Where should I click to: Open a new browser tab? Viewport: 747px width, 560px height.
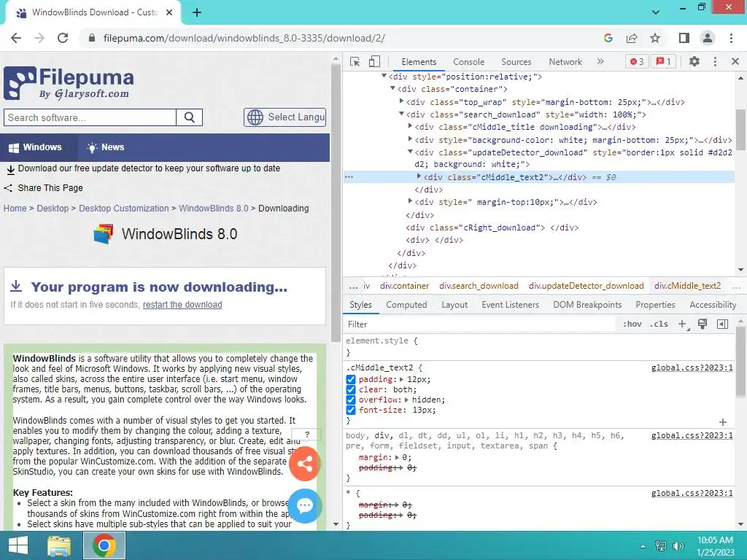coord(197,13)
